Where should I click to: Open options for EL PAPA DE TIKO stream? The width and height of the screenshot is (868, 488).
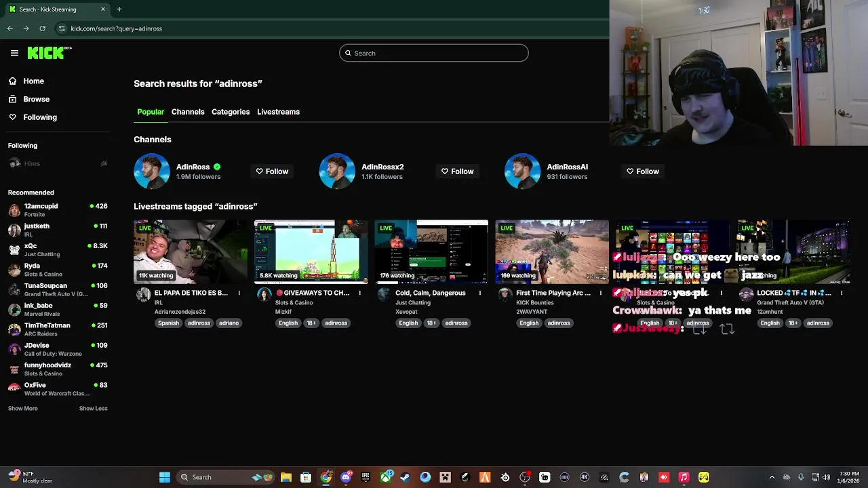click(239, 293)
